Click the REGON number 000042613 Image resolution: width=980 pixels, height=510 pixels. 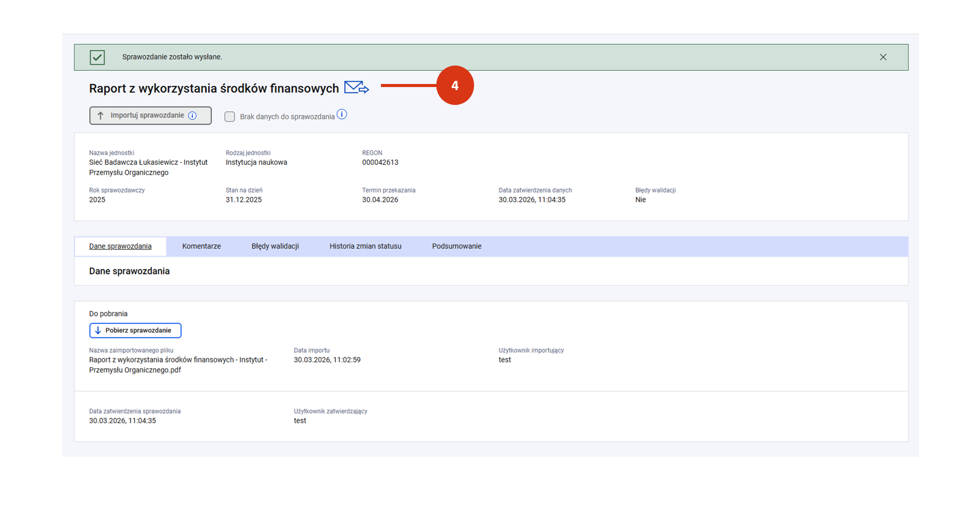tap(380, 162)
